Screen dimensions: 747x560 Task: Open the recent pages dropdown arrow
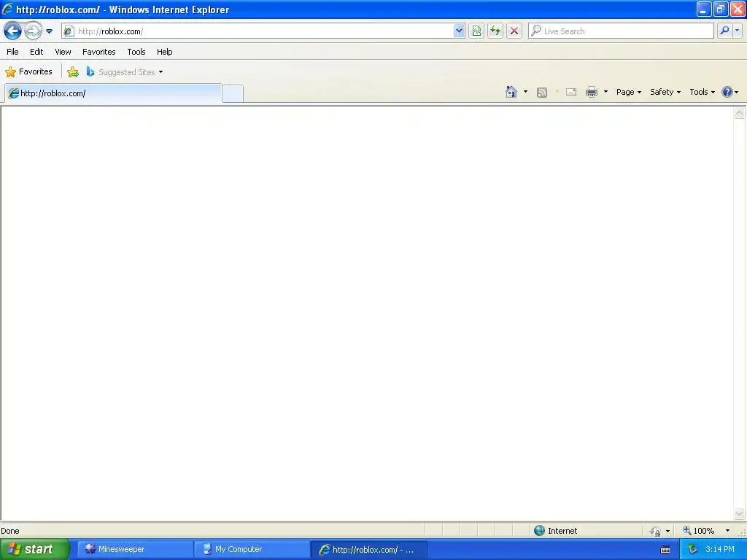pos(49,31)
